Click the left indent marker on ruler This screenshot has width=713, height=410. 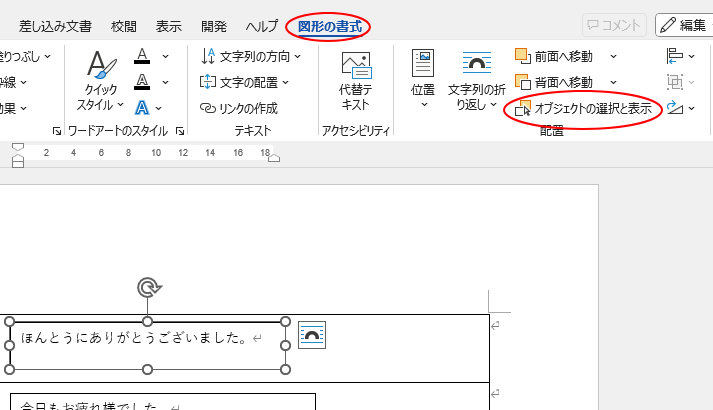tap(18, 161)
